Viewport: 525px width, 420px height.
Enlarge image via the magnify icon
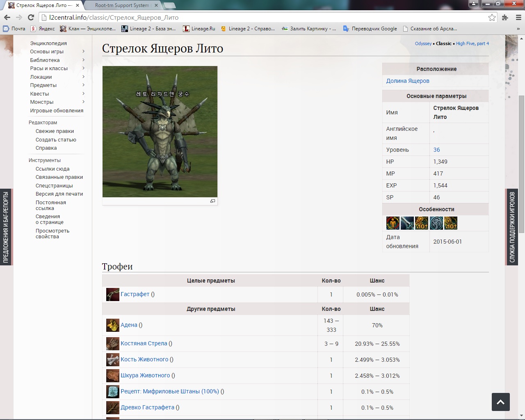212,201
